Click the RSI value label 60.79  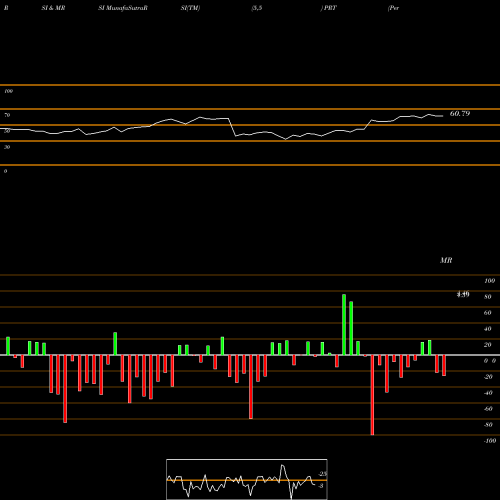pyautogui.click(x=460, y=114)
